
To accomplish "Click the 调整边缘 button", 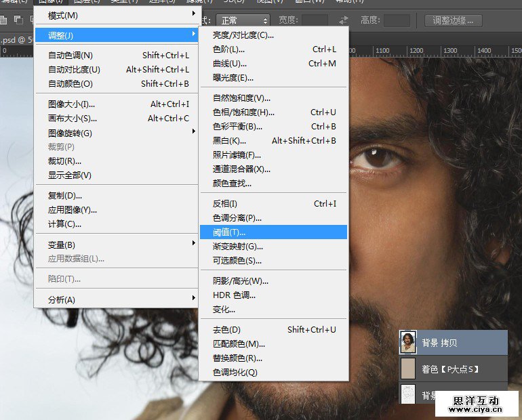I will click(458, 21).
